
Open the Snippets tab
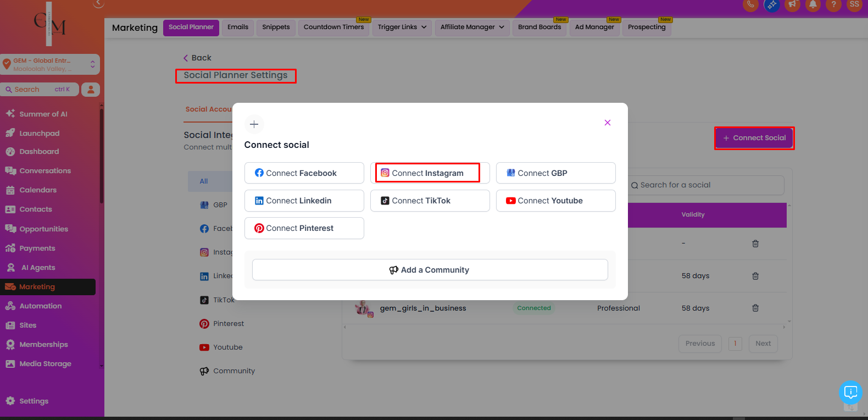tap(276, 27)
